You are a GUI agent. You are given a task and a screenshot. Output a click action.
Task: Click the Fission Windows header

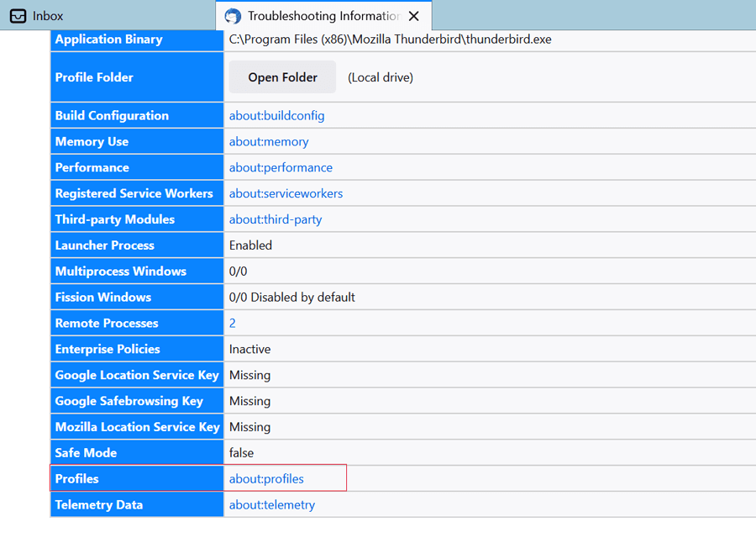[137, 298]
